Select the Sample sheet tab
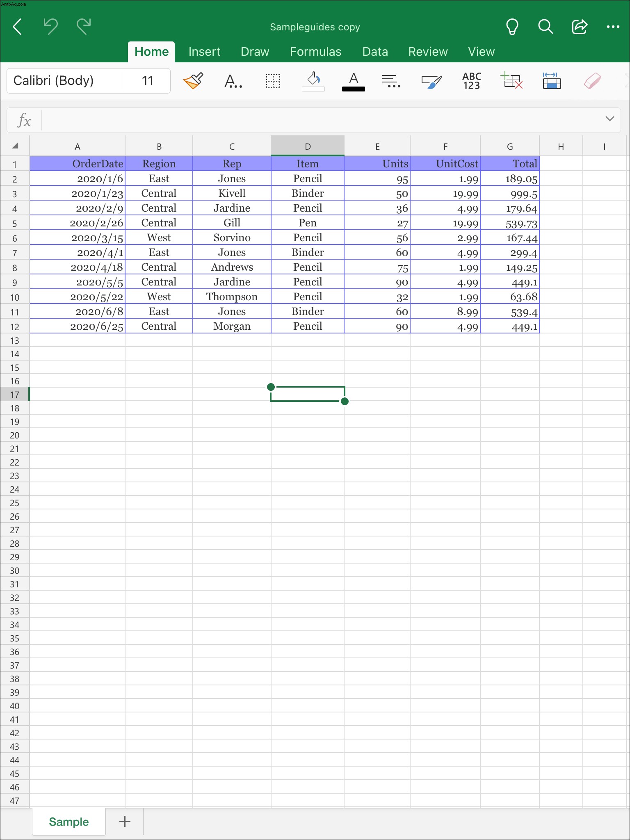Screen dimensions: 630x840 (x=69, y=822)
